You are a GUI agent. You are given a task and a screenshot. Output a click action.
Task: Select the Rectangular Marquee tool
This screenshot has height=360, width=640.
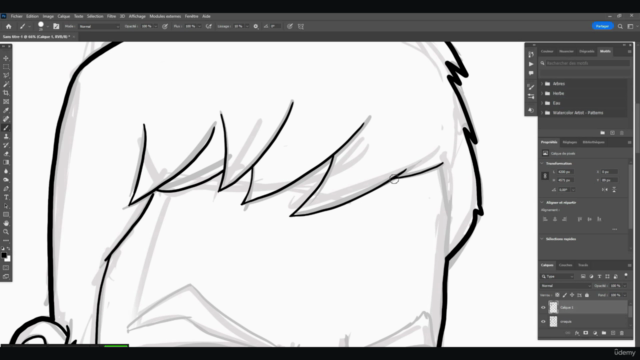click(x=6, y=67)
